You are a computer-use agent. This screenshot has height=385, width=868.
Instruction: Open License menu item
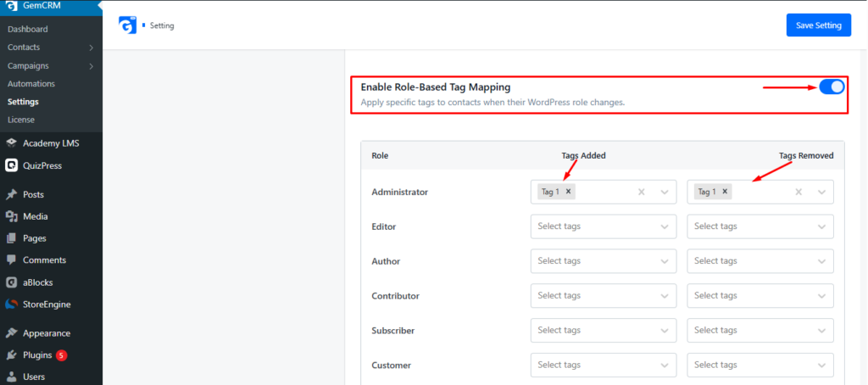click(21, 120)
